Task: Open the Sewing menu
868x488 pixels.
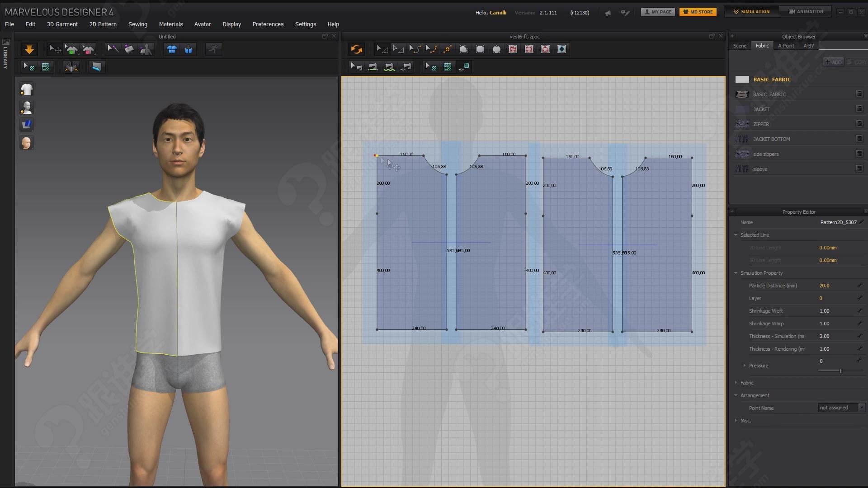Action: pyautogui.click(x=138, y=24)
